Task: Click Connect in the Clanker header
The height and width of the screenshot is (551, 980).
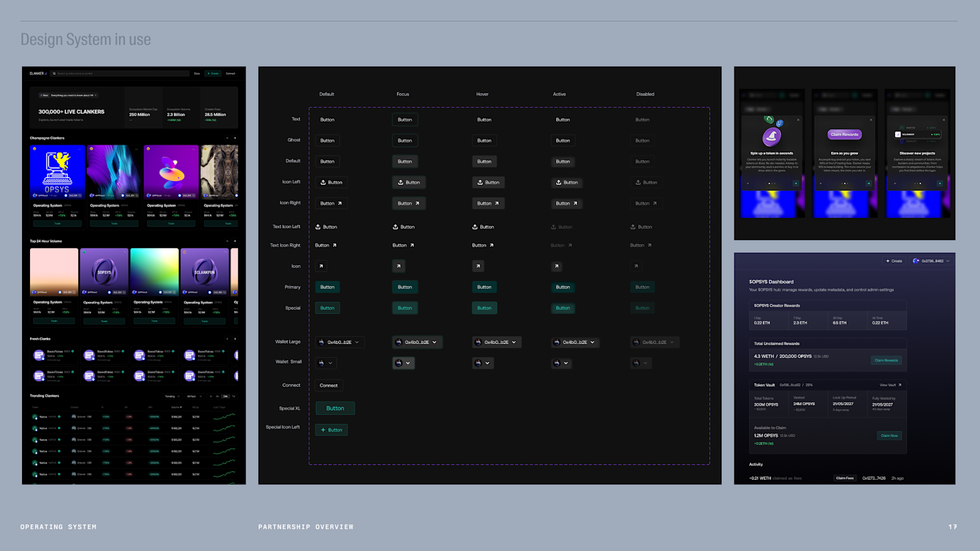Action: pos(230,73)
